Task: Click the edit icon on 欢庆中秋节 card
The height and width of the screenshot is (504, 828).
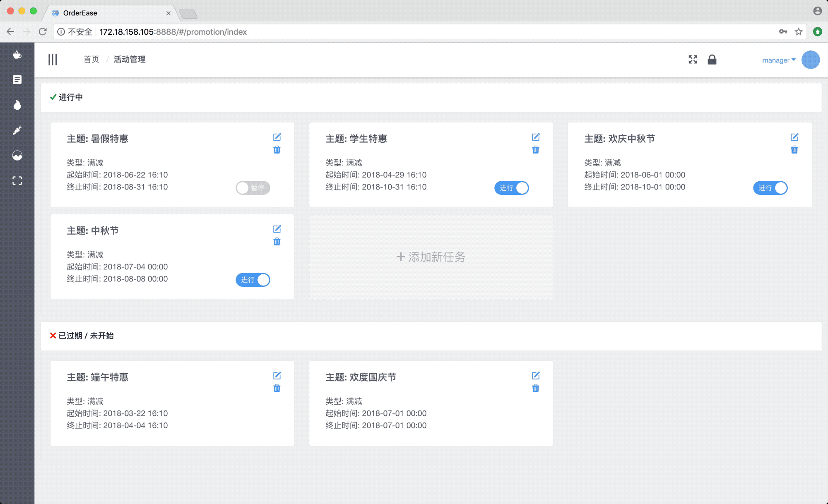Action: pyautogui.click(x=795, y=136)
